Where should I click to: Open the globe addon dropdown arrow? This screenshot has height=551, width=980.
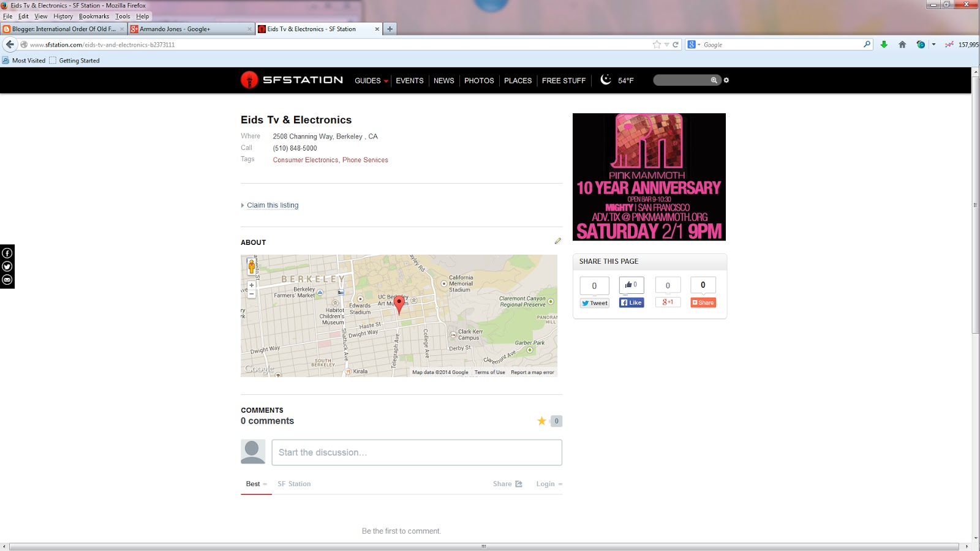pos(933,44)
